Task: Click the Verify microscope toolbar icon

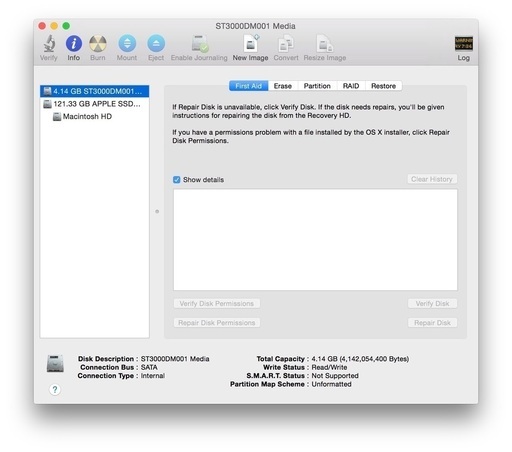Action: tap(49, 44)
